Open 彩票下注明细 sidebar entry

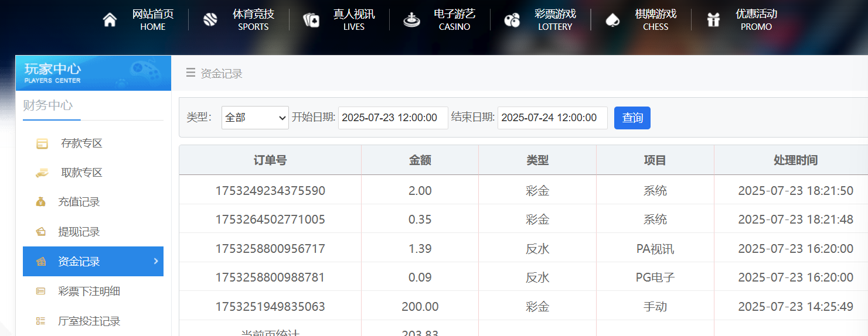point(89,291)
